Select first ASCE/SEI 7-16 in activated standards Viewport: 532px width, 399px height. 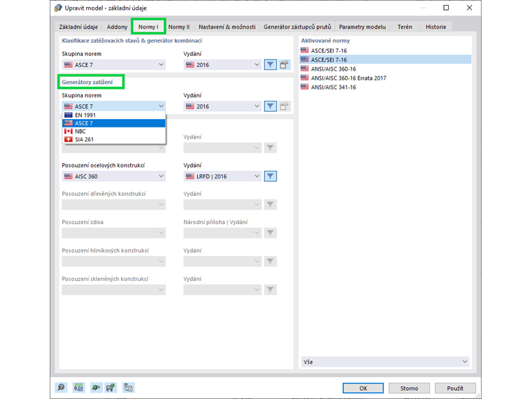click(x=385, y=50)
